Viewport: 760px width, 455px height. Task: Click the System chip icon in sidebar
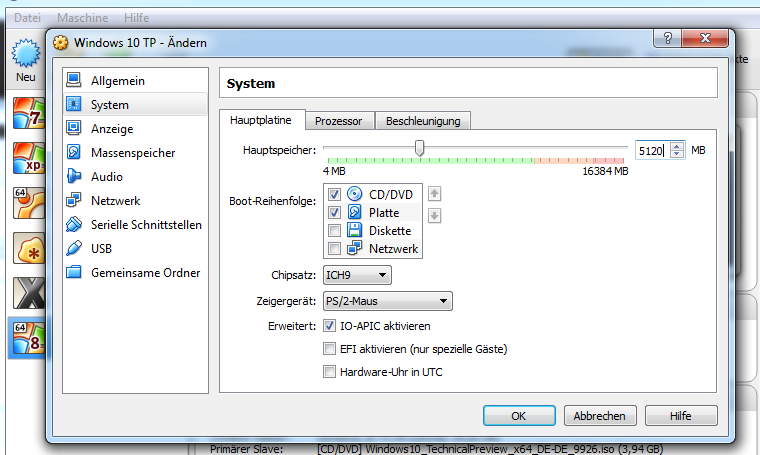point(74,104)
